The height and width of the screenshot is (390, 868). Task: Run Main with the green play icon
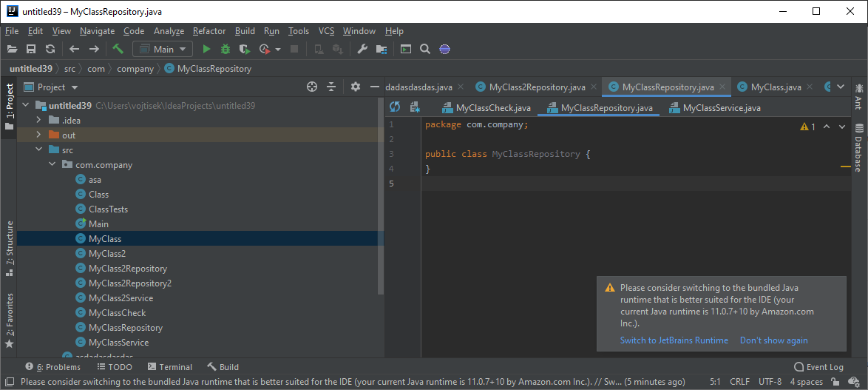point(206,50)
